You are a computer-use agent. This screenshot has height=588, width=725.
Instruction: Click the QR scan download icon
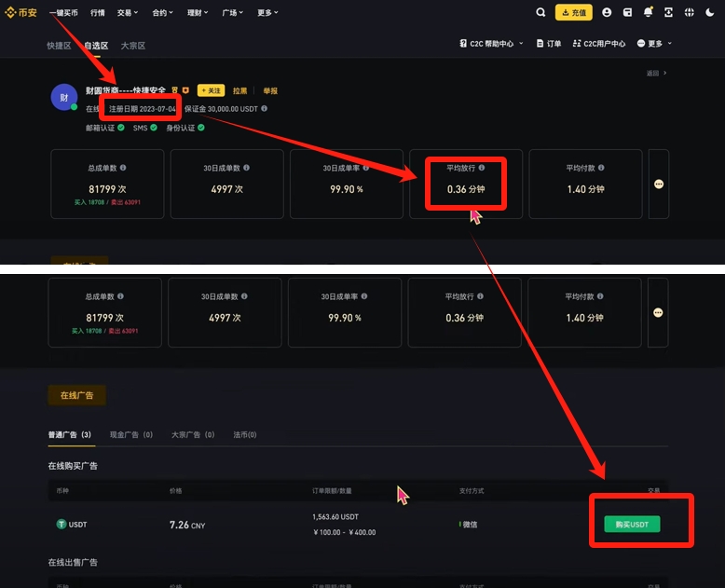668,12
